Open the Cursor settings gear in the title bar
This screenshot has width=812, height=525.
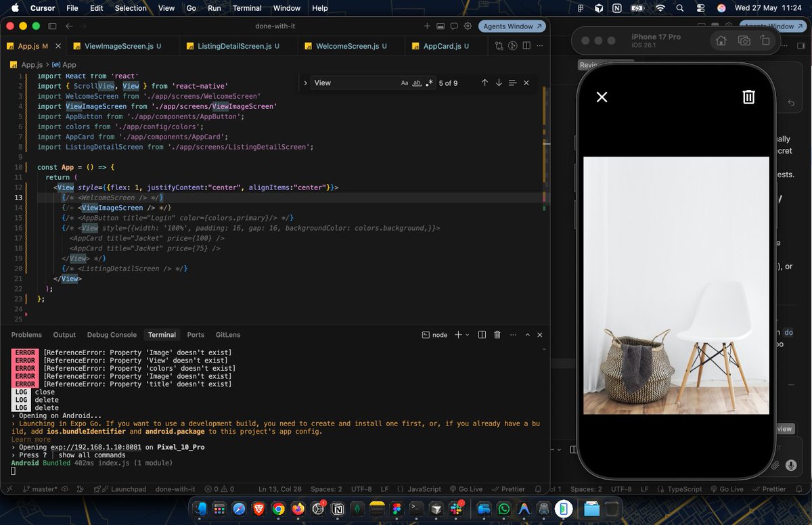pyautogui.click(x=468, y=26)
